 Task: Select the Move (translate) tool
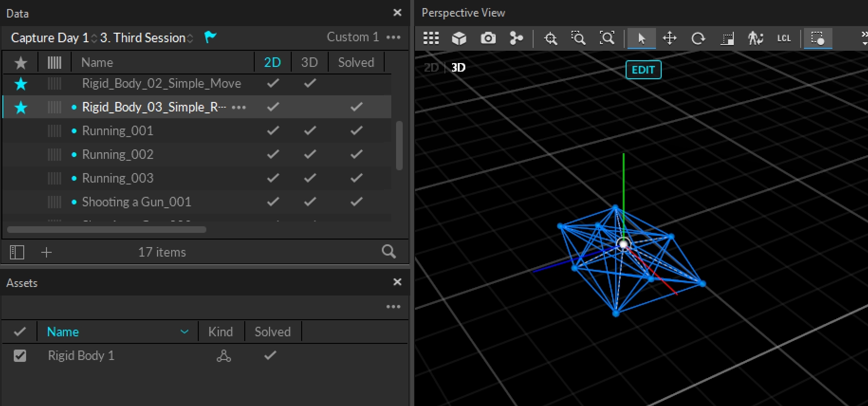[669, 38]
